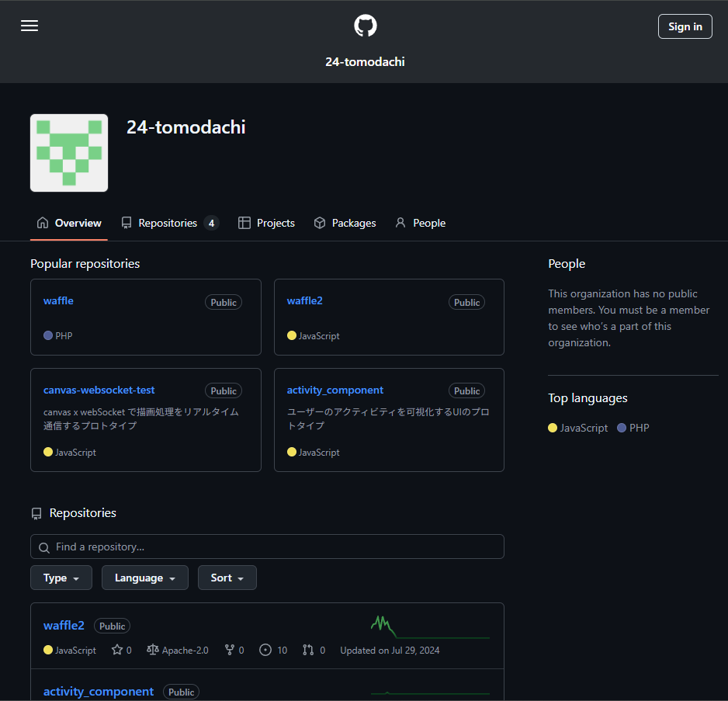
Task: Click JavaScript color dot on canvas-websocket-test card
Action: [x=48, y=452]
